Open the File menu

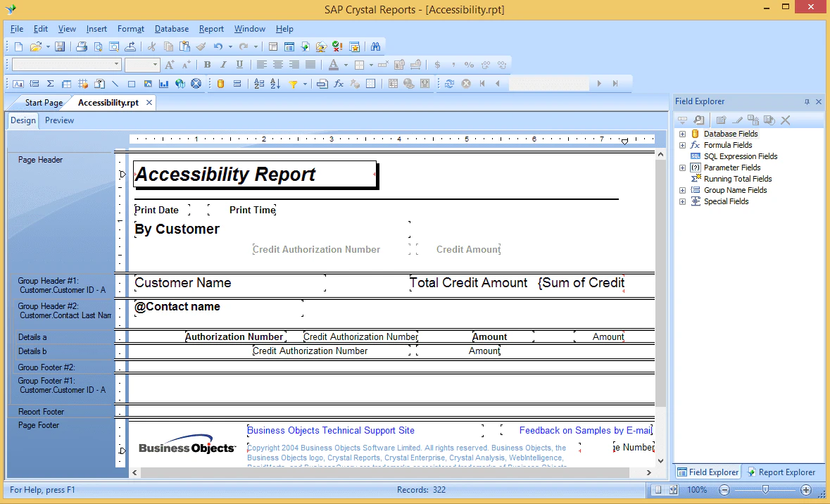point(16,29)
